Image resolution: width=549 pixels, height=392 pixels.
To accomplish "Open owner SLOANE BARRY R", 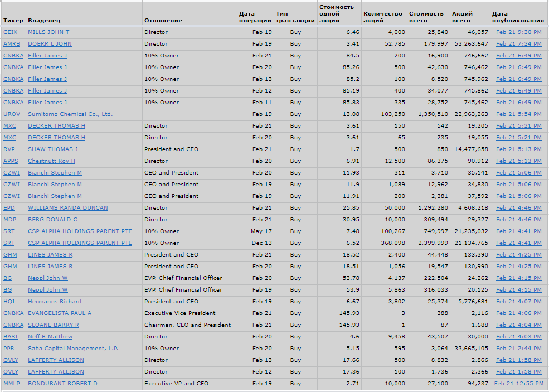I will (54, 325).
